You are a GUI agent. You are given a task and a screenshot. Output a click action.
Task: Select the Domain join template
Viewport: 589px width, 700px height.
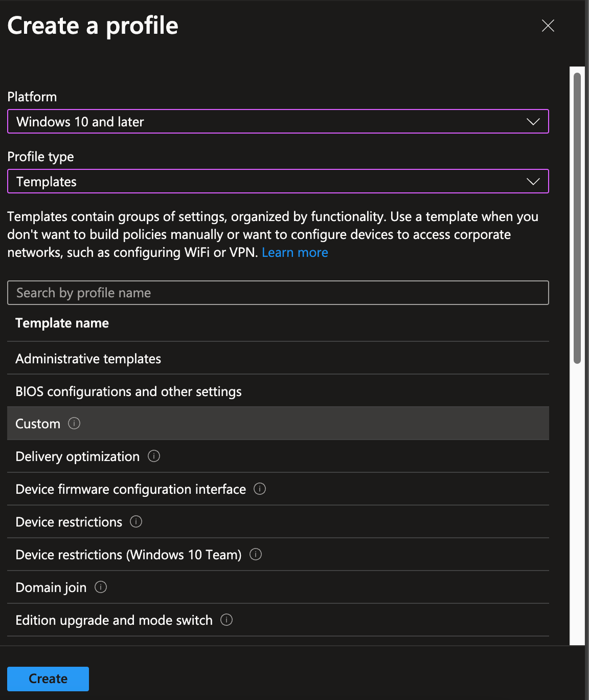pyautogui.click(x=51, y=587)
